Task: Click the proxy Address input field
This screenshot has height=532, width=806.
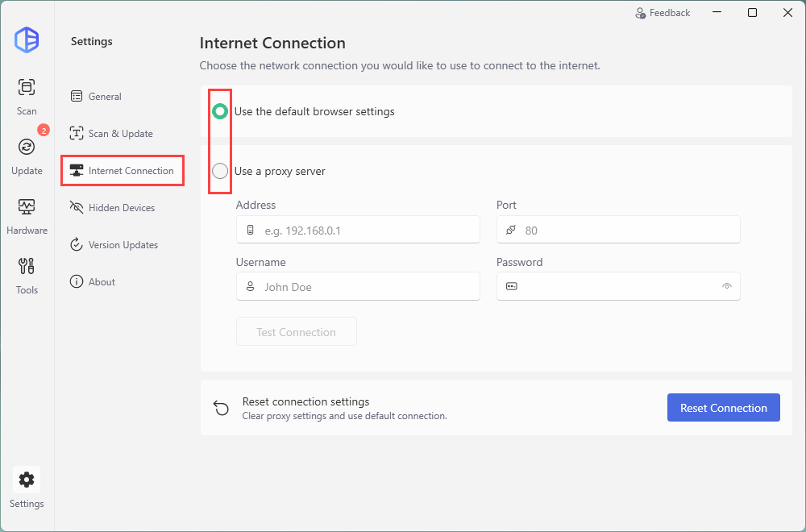Action: click(x=367, y=230)
